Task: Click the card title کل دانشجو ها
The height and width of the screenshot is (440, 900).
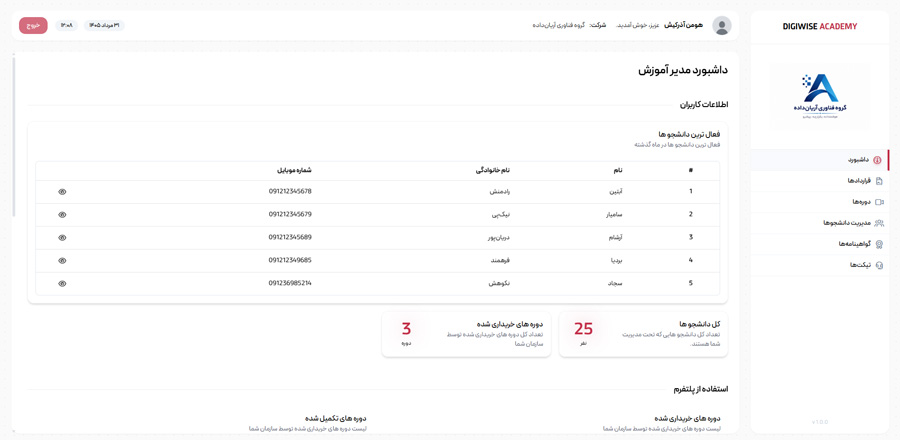Action: pos(700,324)
